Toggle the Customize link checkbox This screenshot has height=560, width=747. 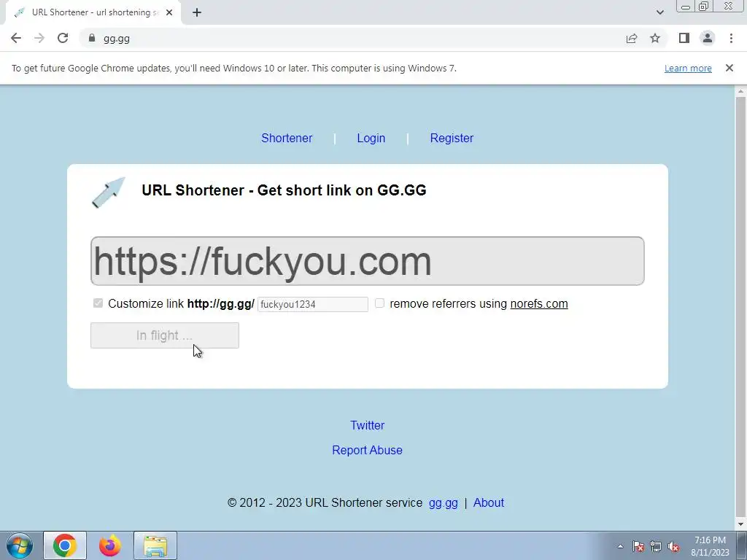pos(98,303)
